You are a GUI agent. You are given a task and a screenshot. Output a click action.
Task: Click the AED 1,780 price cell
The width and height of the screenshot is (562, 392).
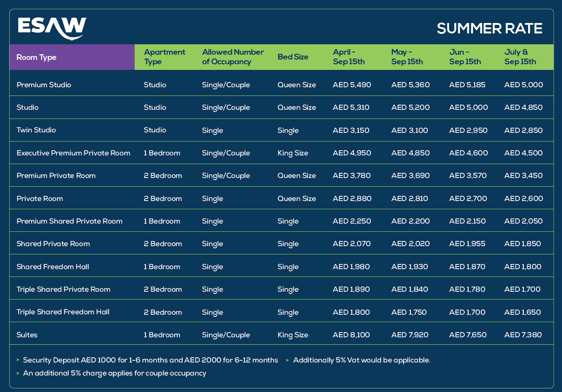point(467,289)
